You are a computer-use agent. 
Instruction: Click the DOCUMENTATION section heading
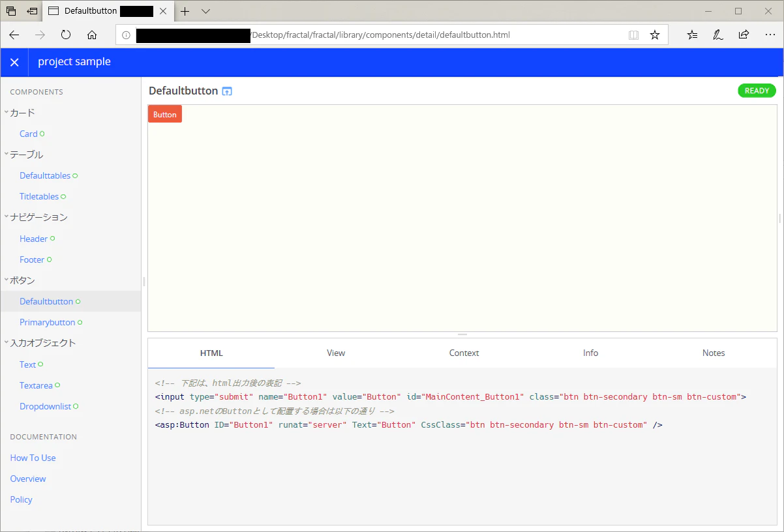[x=44, y=437]
